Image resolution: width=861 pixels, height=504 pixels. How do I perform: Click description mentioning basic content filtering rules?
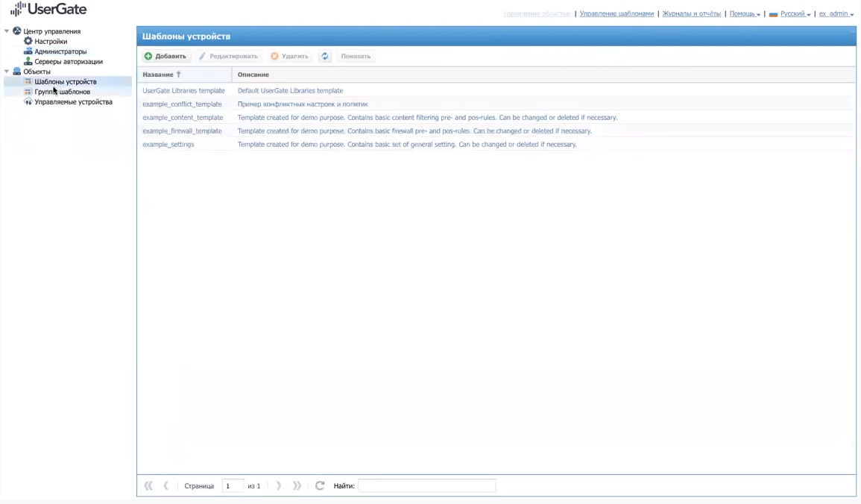(427, 118)
